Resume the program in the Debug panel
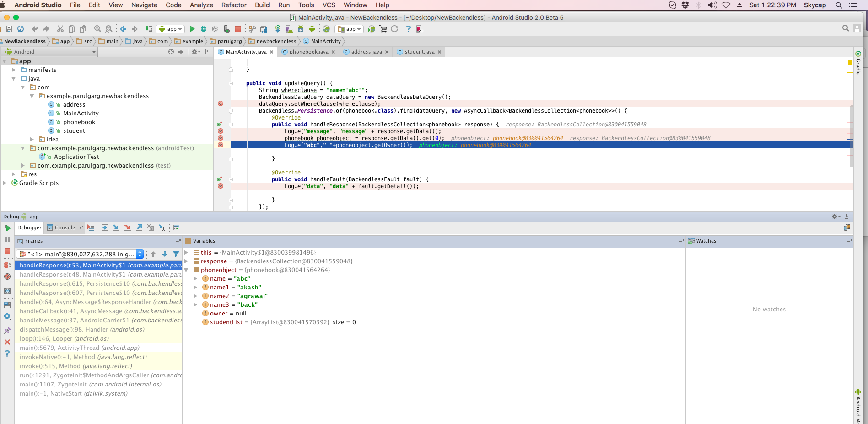The height and width of the screenshot is (424, 868). click(7, 228)
